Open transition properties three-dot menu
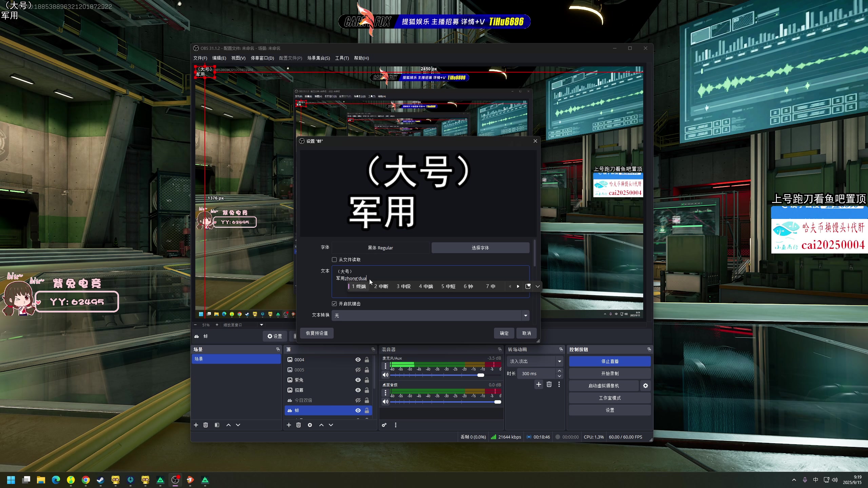The height and width of the screenshot is (488, 868). click(559, 384)
